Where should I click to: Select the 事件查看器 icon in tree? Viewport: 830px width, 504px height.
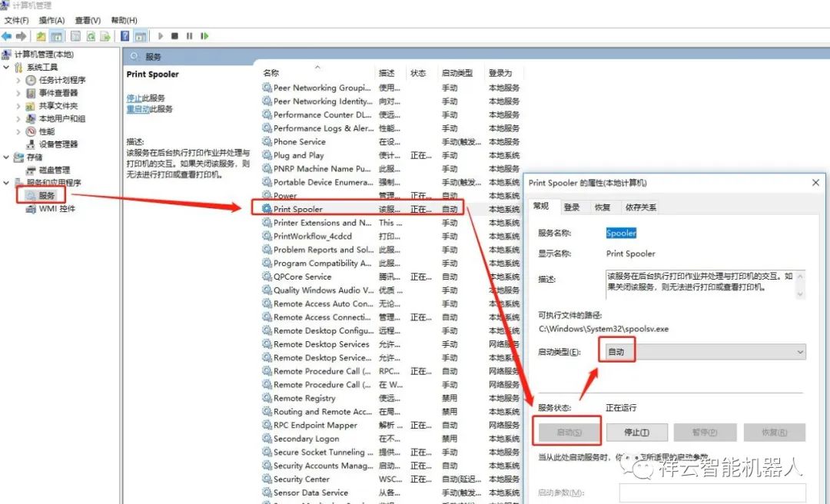(31, 93)
